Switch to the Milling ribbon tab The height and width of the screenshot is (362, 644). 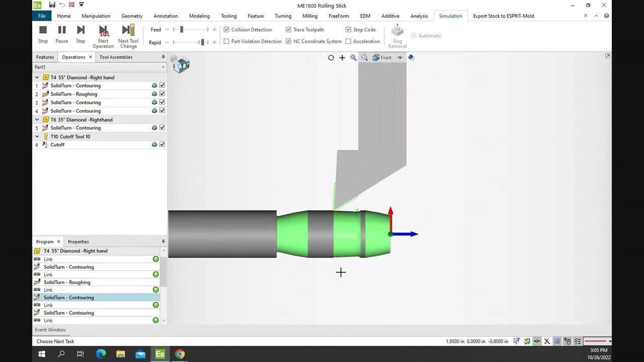pyautogui.click(x=310, y=16)
